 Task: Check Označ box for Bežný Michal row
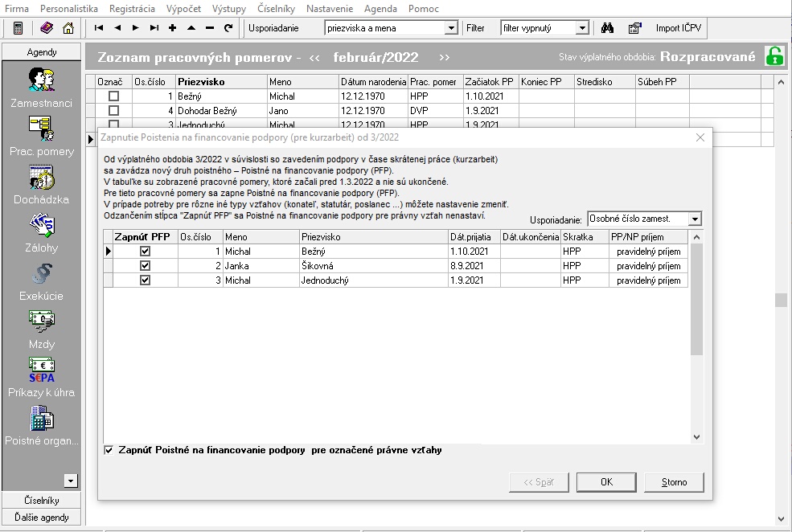click(113, 96)
